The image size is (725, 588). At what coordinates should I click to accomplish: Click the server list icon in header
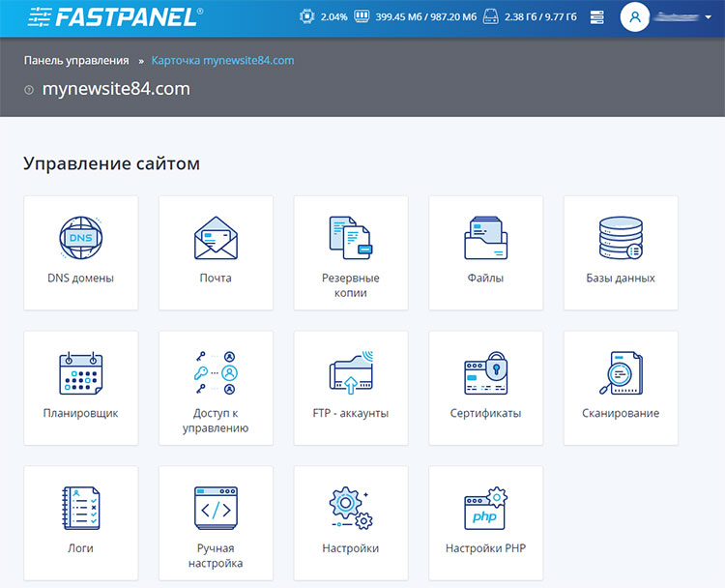tap(596, 17)
